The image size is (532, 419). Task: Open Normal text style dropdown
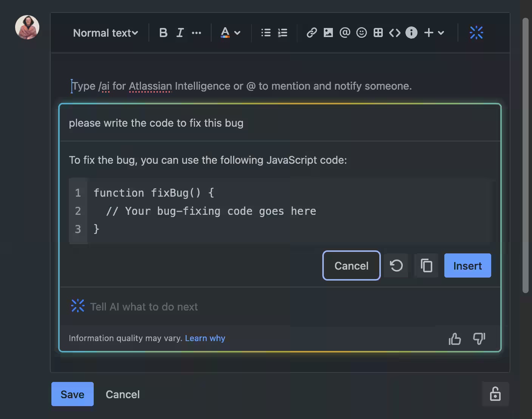[105, 33]
